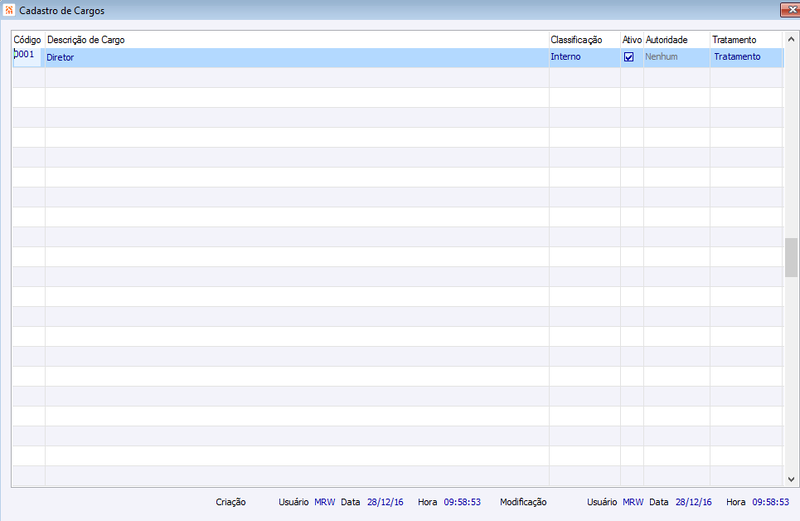Click the Criação label

pos(231,502)
